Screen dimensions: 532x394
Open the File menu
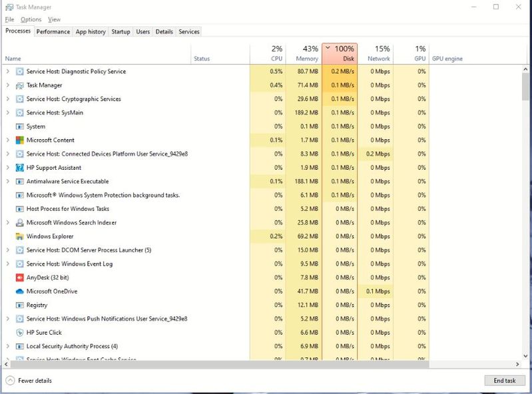tap(9, 19)
